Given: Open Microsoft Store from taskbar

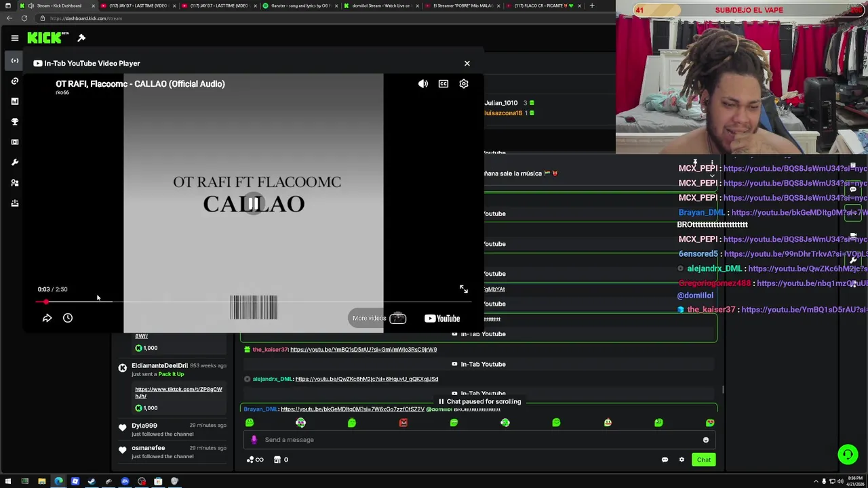Looking at the screenshot, I should 158,481.
